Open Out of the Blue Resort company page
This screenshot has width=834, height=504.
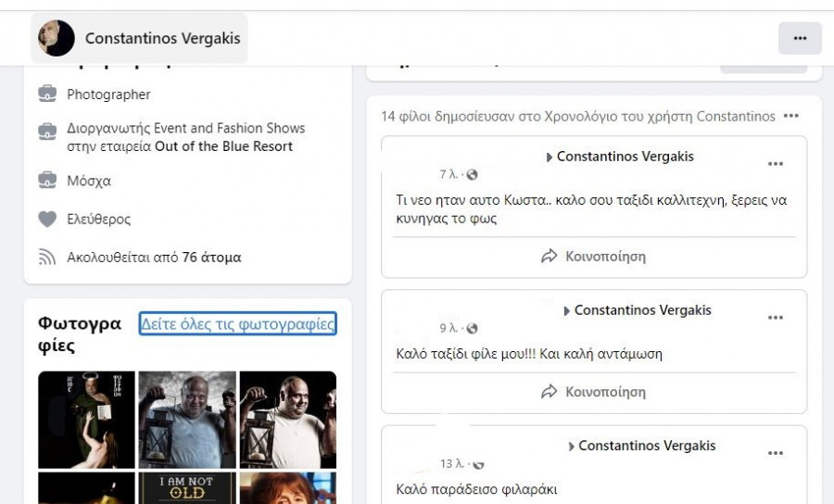(223, 146)
